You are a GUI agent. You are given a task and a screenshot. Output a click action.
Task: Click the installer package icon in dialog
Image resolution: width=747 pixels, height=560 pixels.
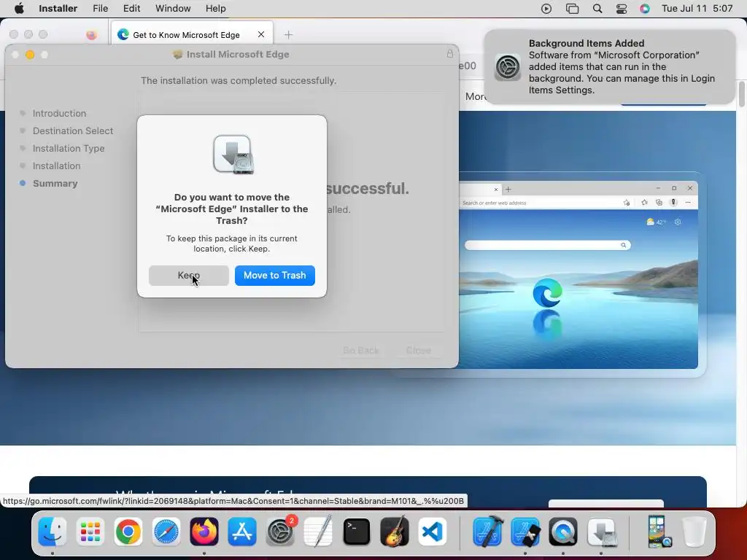point(233,155)
